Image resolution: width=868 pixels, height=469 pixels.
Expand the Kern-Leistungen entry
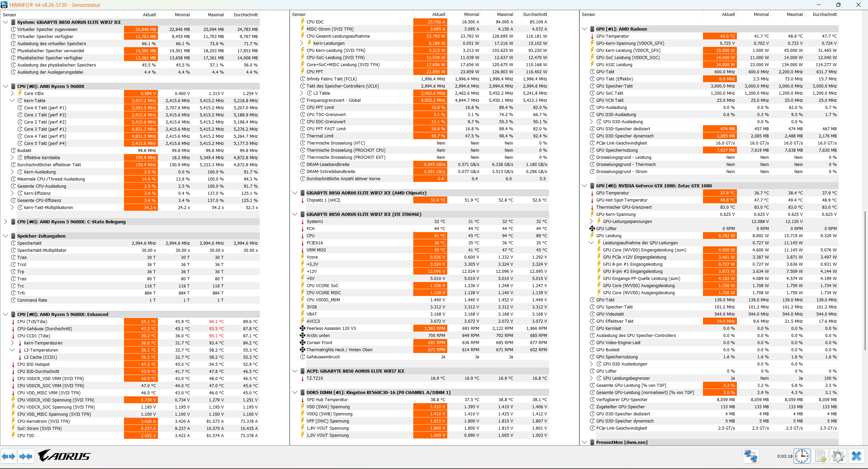coord(301,43)
